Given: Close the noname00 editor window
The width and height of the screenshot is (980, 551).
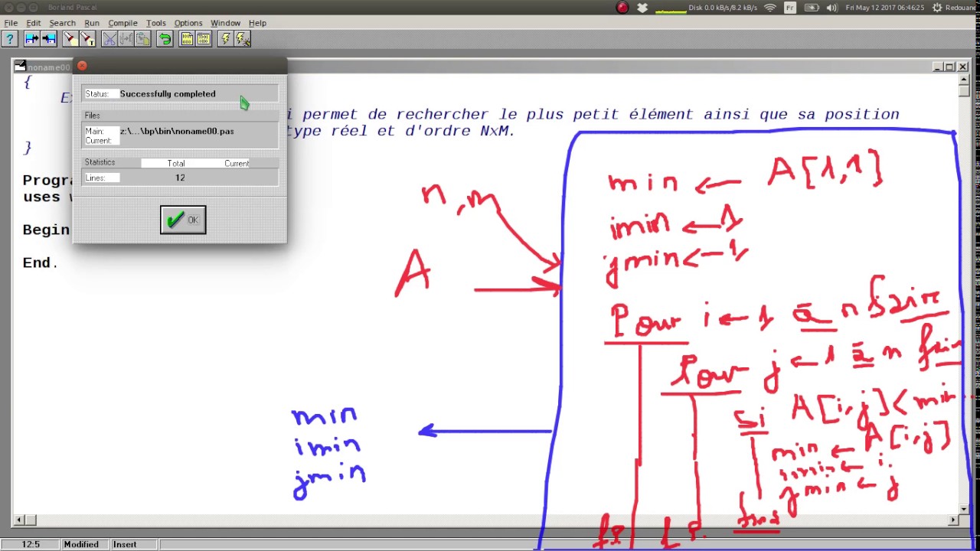Looking at the screenshot, I should click(x=963, y=67).
